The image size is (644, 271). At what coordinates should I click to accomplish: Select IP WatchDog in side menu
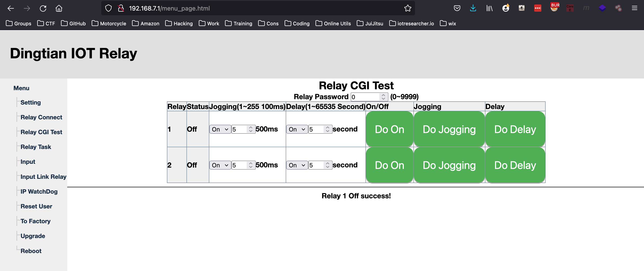click(x=39, y=191)
